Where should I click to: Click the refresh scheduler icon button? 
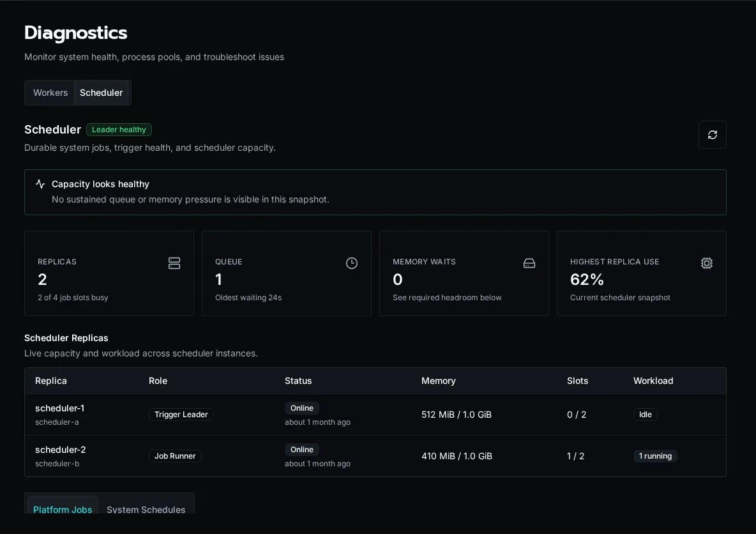pyautogui.click(x=712, y=135)
